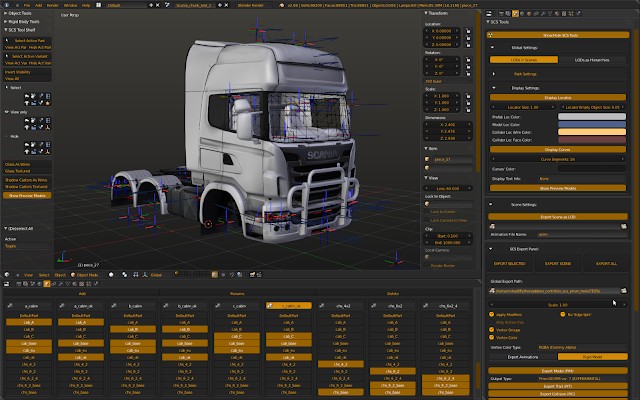Click the screen layout browse icon beside Default
The height and width of the screenshot is (400, 640).
99,5
